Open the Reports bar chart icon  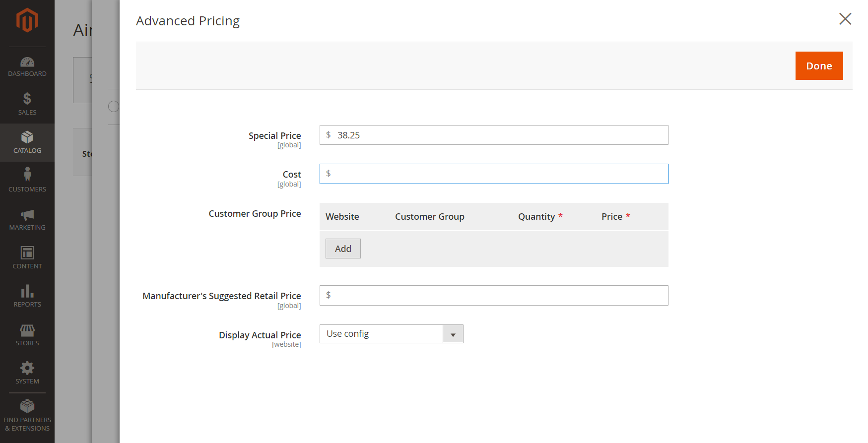27,291
